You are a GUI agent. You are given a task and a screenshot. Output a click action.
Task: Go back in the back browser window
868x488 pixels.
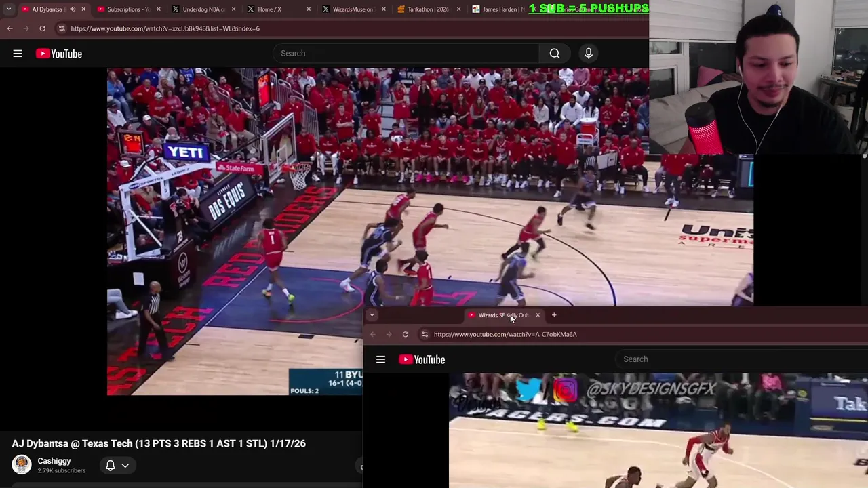coord(9,28)
